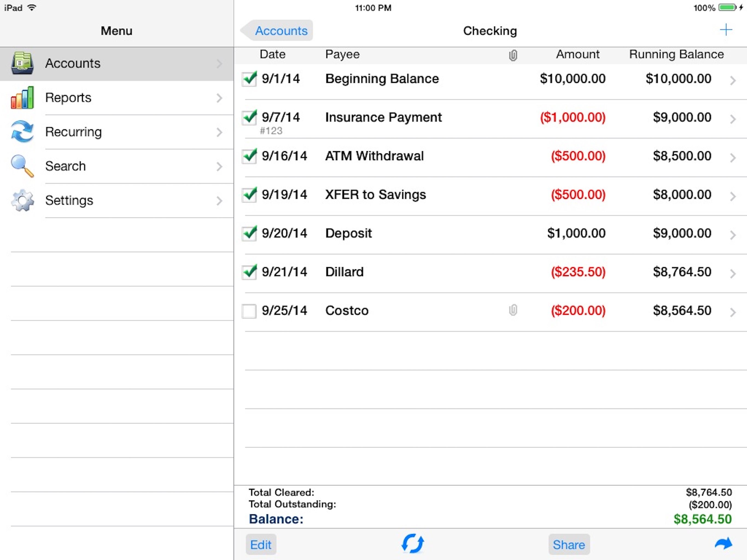Viewport: 747px width, 560px height.
Task: Tap the blue forward arrow icon
Action: click(x=723, y=543)
